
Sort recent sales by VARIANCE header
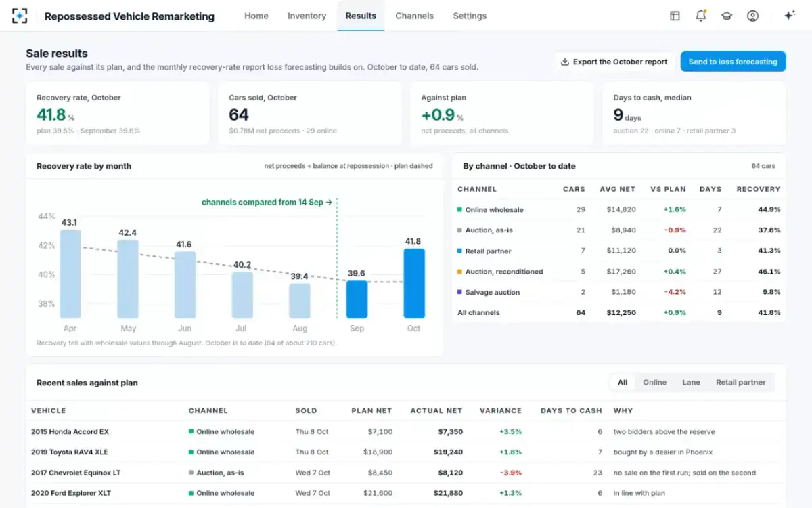coord(501,411)
